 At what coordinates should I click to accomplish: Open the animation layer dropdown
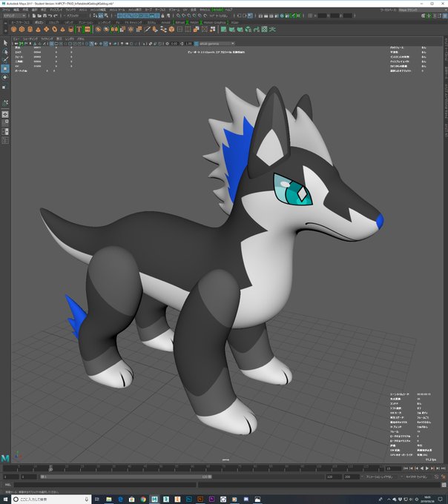click(x=381, y=477)
